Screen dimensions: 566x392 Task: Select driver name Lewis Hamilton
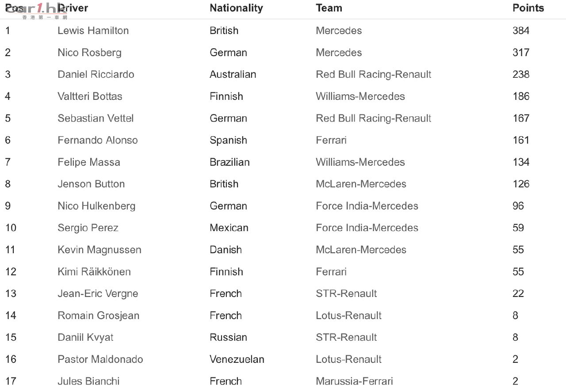[93, 30]
